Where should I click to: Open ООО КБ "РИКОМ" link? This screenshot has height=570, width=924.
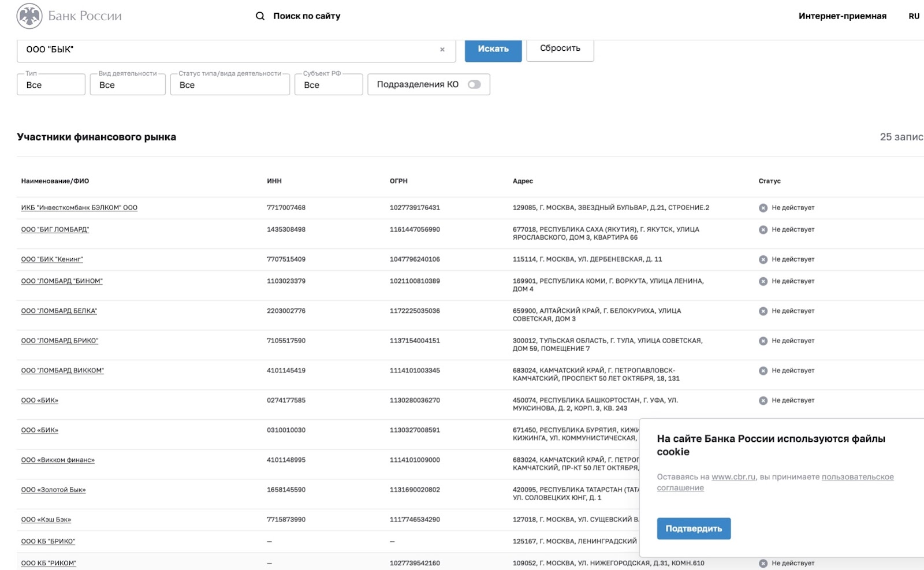coord(49,564)
